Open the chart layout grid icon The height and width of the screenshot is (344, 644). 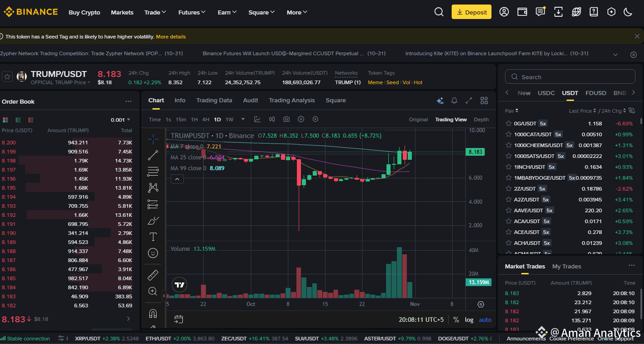point(484,100)
